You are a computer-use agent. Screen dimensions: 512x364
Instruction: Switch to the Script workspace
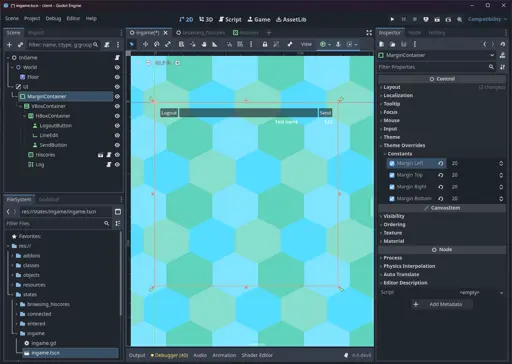230,19
